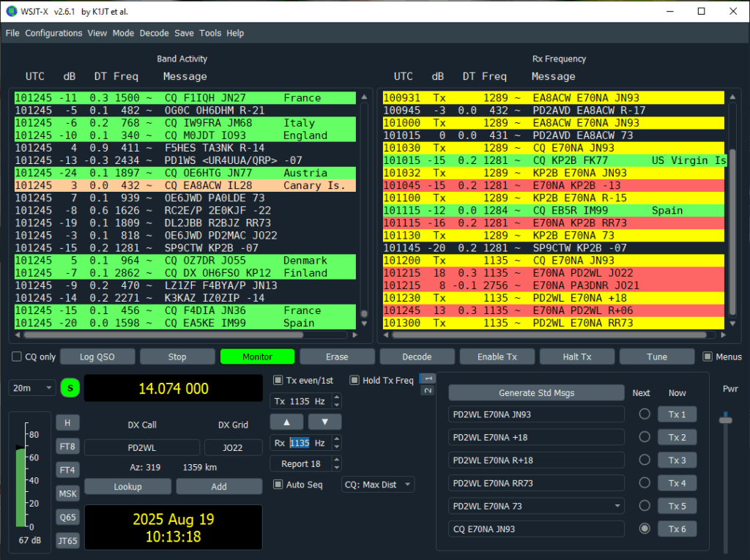Select the JT65 mode button
The width and height of the screenshot is (750, 560).
coord(67,541)
